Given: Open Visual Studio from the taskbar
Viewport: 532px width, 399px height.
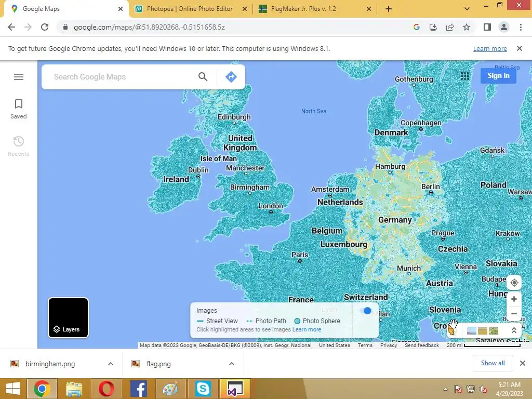Looking at the screenshot, I should pos(235,389).
